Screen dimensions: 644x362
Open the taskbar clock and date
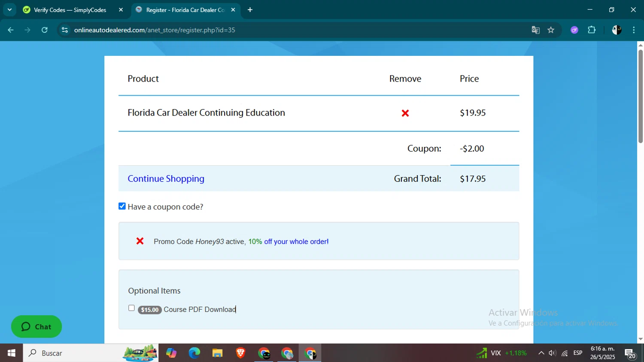coord(602,353)
